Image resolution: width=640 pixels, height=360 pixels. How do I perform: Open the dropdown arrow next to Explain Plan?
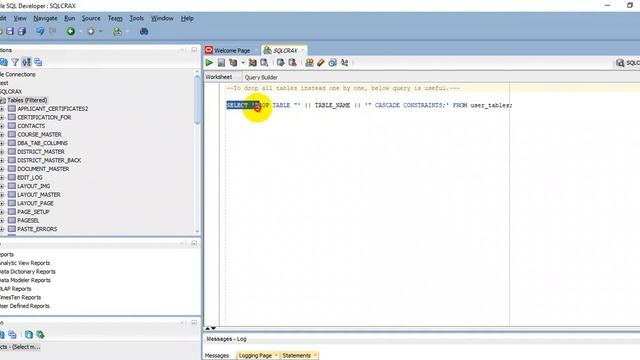pos(243,63)
